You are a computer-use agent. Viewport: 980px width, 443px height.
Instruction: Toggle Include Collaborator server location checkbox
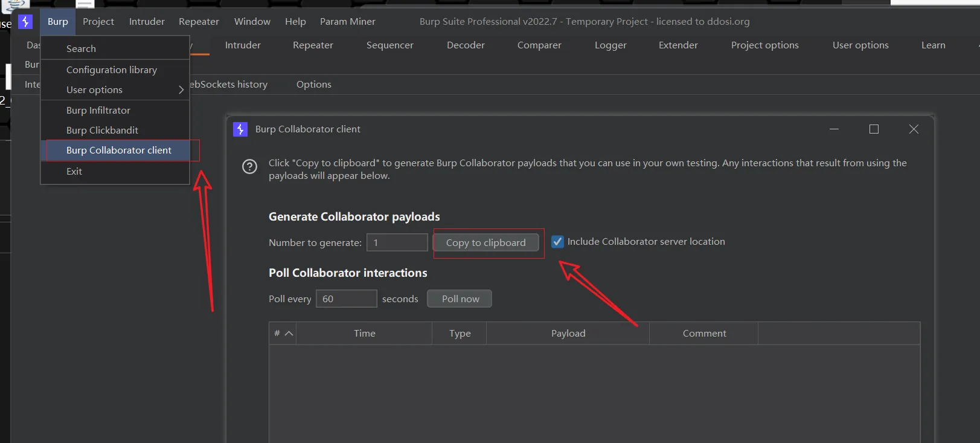click(x=557, y=242)
